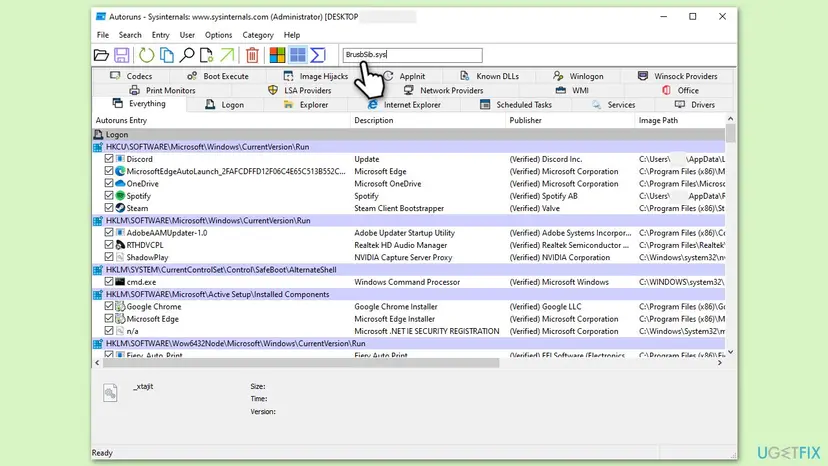Uncheck the Discord autorun checkbox
Image resolution: width=828 pixels, height=466 pixels.
109,159
